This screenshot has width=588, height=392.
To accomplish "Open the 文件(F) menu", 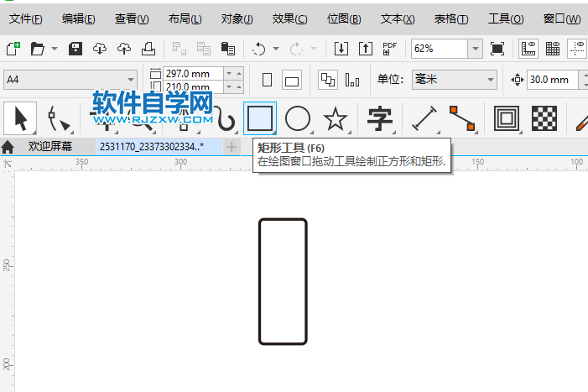I will coord(26,18).
